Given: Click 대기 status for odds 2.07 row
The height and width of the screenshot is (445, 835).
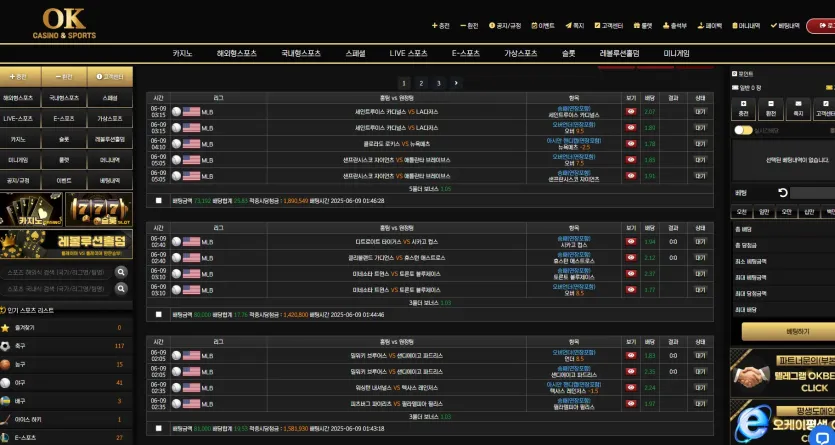Looking at the screenshot, I should point(700,112).
